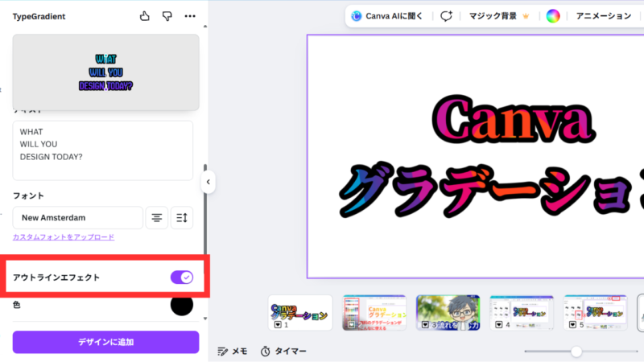Open the three-dot more options menu
The width and height of the screenshot is (644, 362).
click(190, 16)
